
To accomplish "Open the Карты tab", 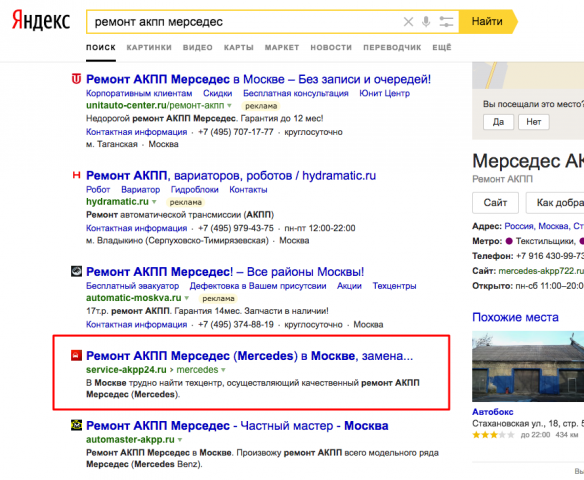I will (238, 48).
